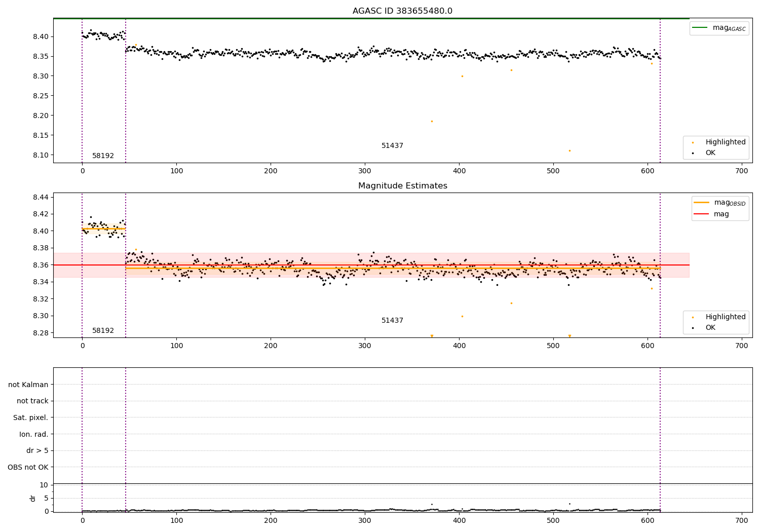
Task: Click the 8.10 tick label on top plot
Action: (41, 155)
